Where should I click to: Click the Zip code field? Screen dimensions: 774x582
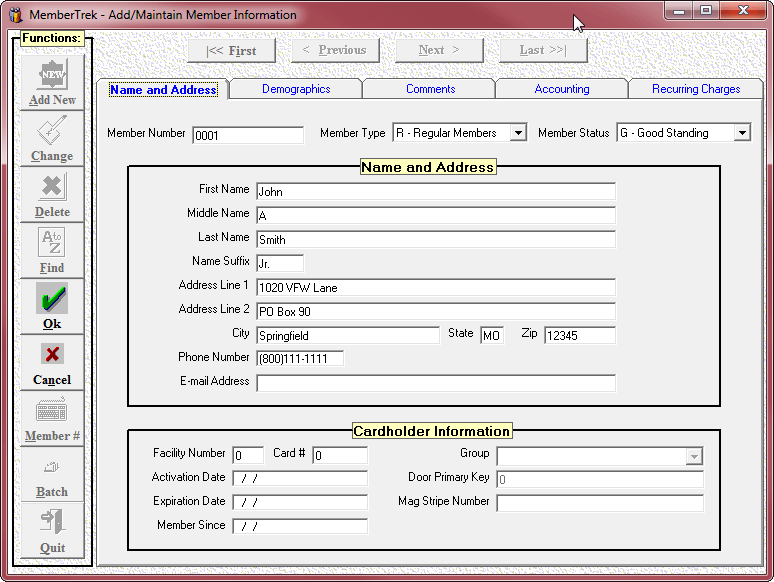coord(580,336)
